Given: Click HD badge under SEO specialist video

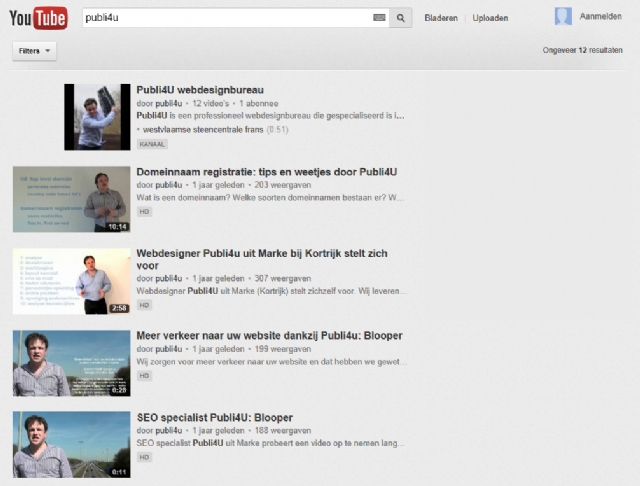Looking at the screenshot, I should tap(144, 457).
